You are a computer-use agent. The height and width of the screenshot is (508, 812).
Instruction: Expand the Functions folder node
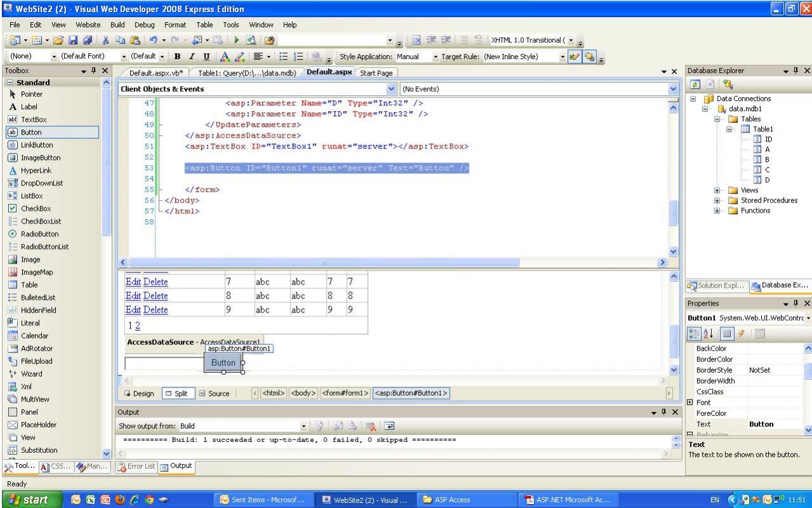[x=717, y=210]
